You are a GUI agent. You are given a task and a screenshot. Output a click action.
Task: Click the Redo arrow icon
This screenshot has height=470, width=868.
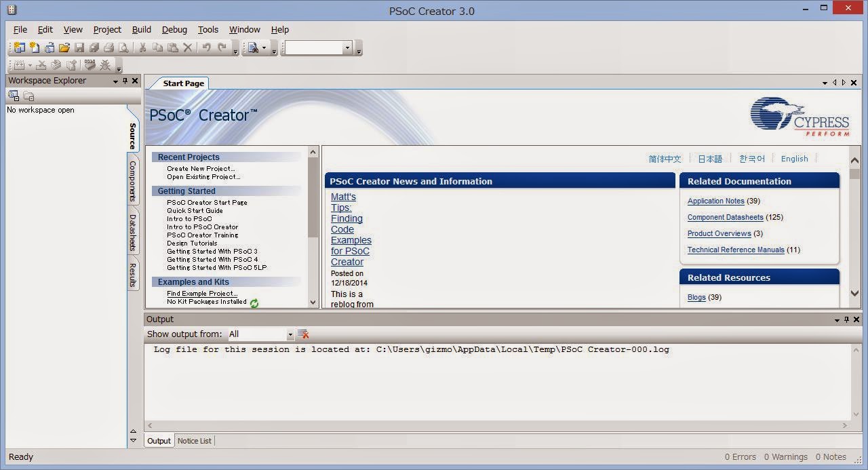pyautogui.click(x=222, y=47)
